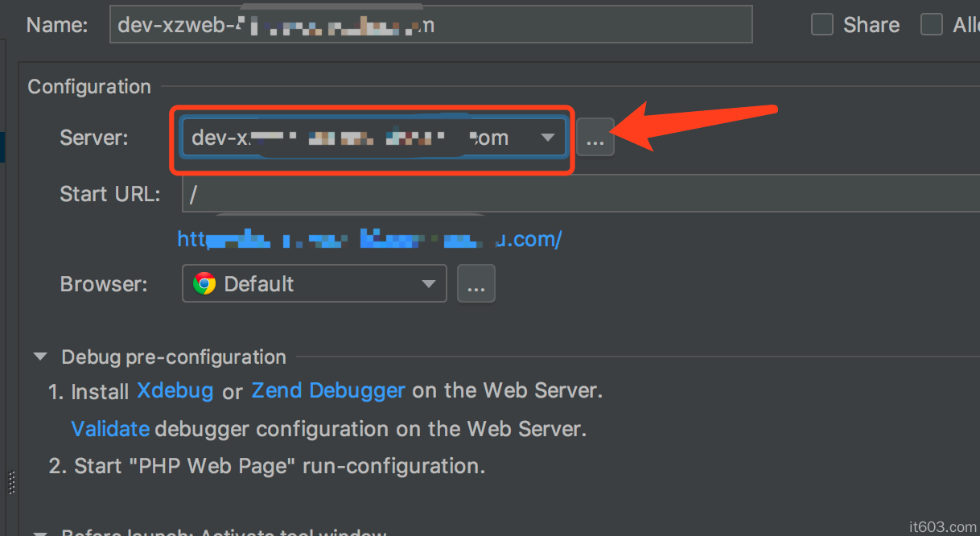Open the Xdebug link
Viewport: 980px width, 536px height.
[x=175, y=391]
